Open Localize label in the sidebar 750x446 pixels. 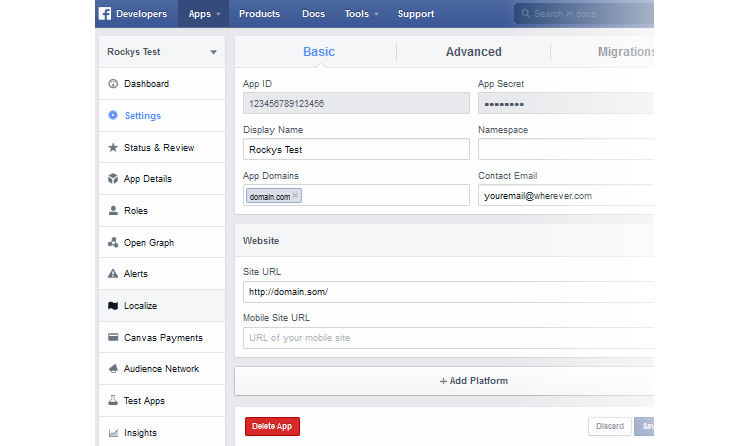coord(140,306)
